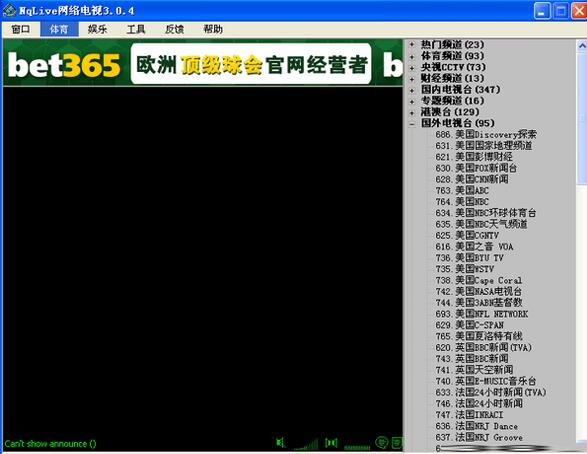Select channel 742 美国NASA电视台
The image size is (587, 454).
click(479, 292)
